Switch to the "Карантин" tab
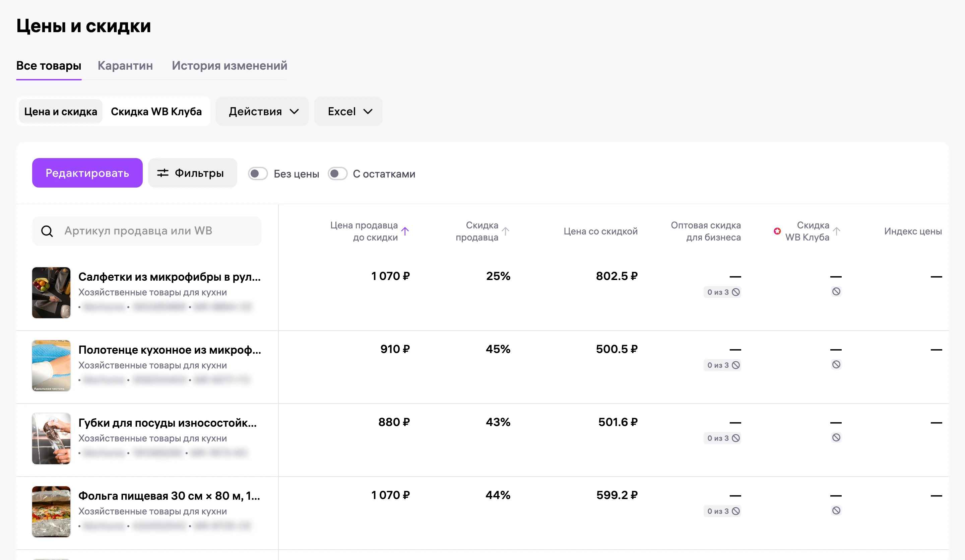Viewport: 965px width, 560px height. [125, 65]
